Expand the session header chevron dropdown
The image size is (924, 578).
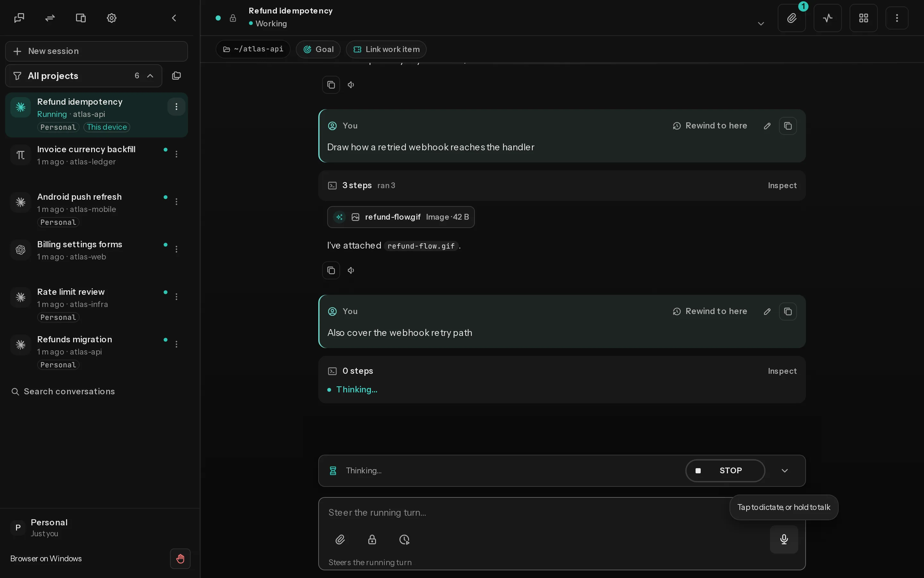(761, 24)
